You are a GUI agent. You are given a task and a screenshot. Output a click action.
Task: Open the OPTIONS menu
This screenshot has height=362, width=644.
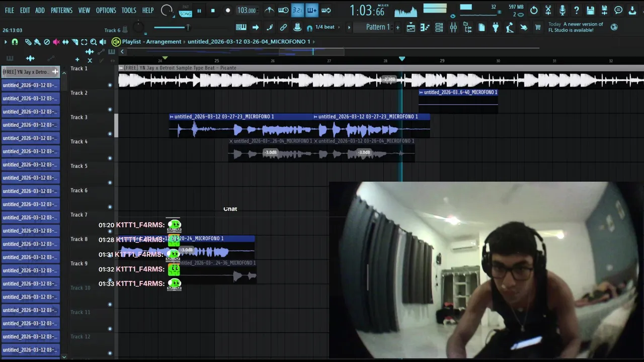coord(106,10)
